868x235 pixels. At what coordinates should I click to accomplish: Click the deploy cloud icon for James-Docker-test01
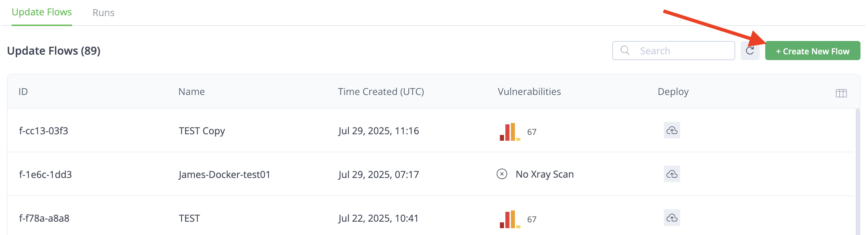(x=672, y=174)
